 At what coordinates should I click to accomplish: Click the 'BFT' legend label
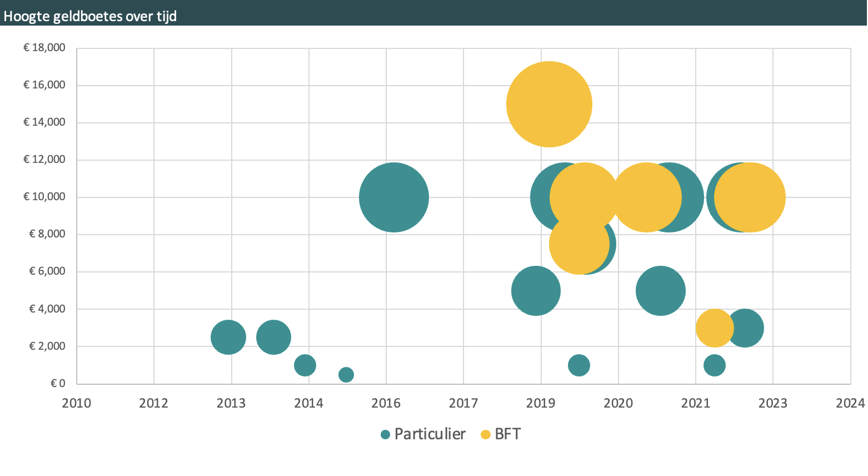click(x=508, y=434)
